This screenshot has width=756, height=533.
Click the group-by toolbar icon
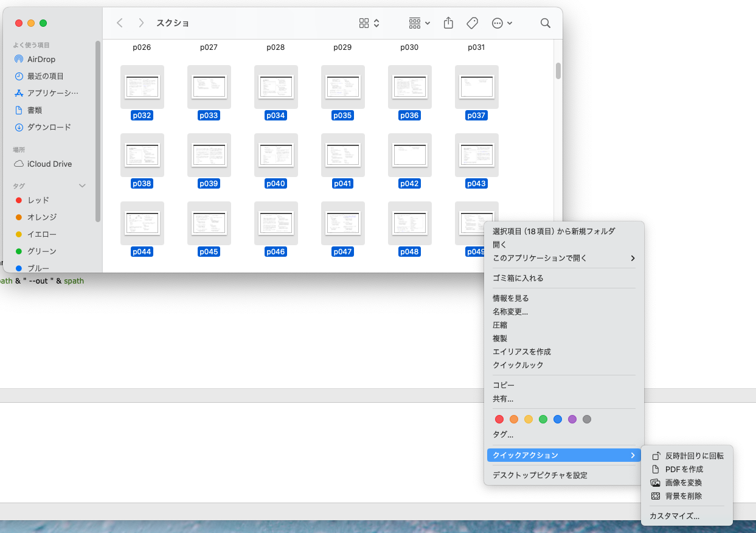tap(415, 23)
